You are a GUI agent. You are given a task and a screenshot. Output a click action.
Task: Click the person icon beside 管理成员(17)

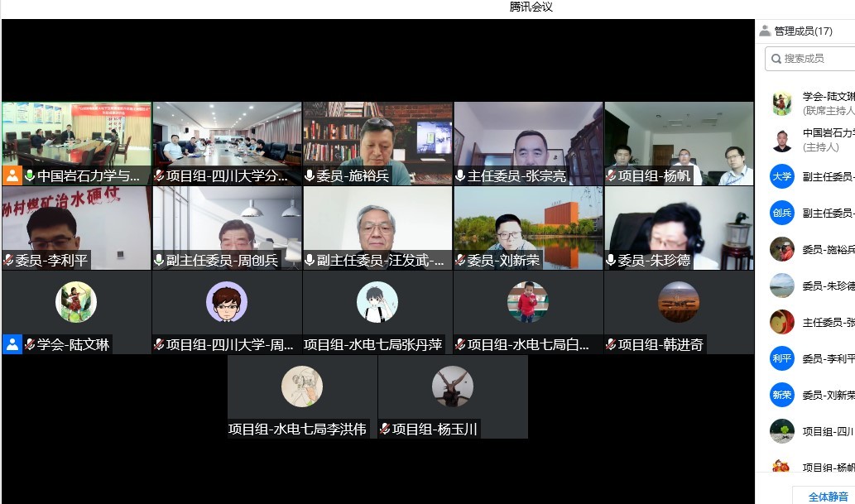[x=765, y=31]
